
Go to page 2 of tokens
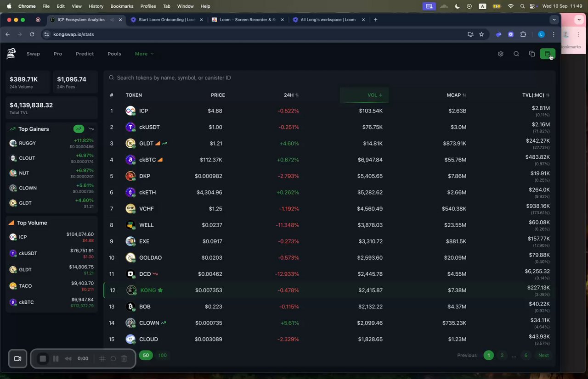[x=502, y=355]
